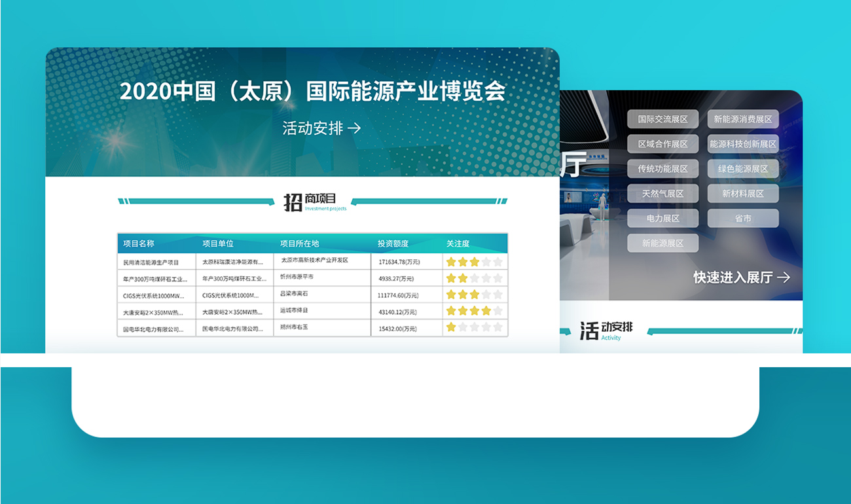
Task: Click star rating in 国电华北电力有限公司 row
Action: 474,327
